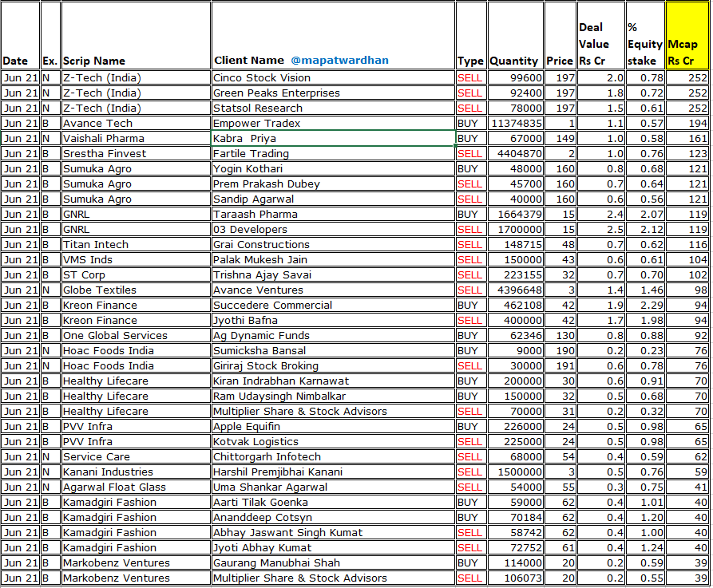This screenshot has width=713, height=588.
Task: Click client cell 'Avance Ventures'
Action: tap(333, 290)
